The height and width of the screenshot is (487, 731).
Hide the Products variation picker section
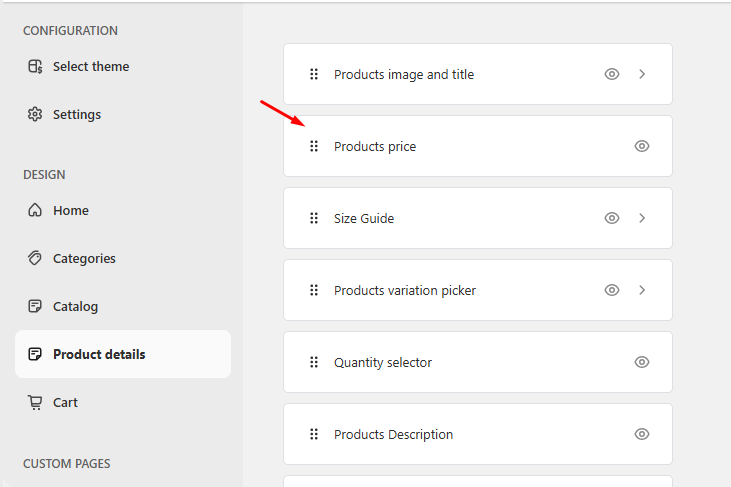[x=612, y=290]
